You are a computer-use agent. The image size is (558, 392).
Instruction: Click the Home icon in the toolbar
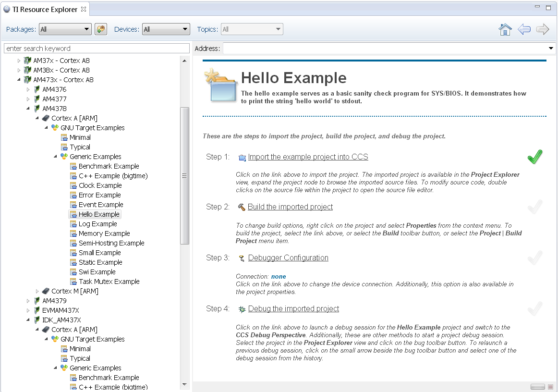tap(505, 29)
